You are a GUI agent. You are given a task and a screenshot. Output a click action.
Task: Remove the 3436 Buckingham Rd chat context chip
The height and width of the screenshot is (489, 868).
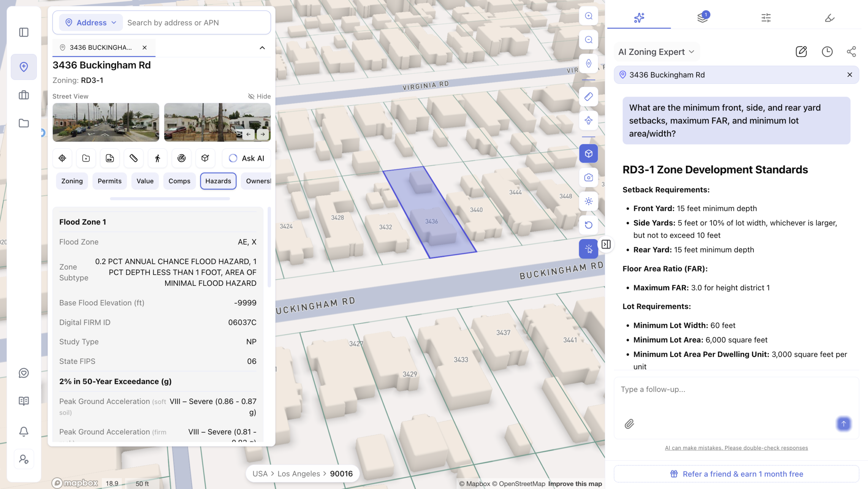point(850,75)
